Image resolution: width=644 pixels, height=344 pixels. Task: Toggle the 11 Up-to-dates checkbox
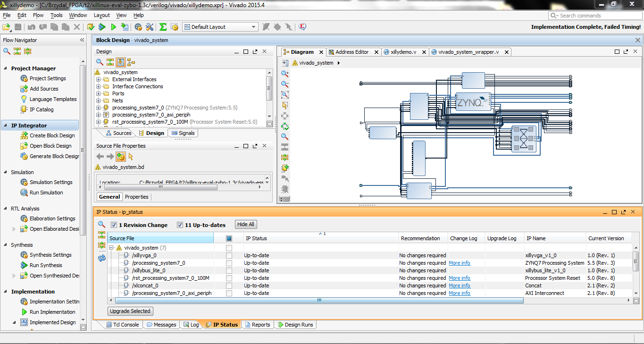tap(180, 225)
